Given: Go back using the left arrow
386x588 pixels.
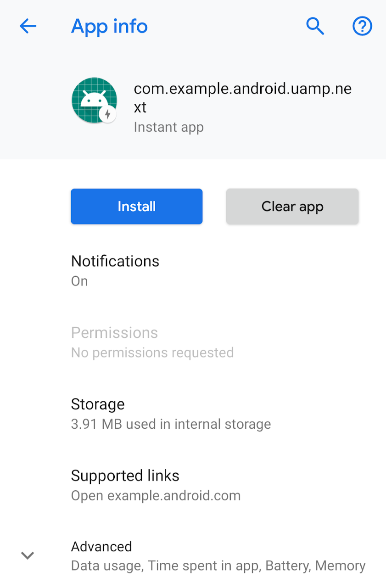Looking at the screenshot, I should point(28,27).
